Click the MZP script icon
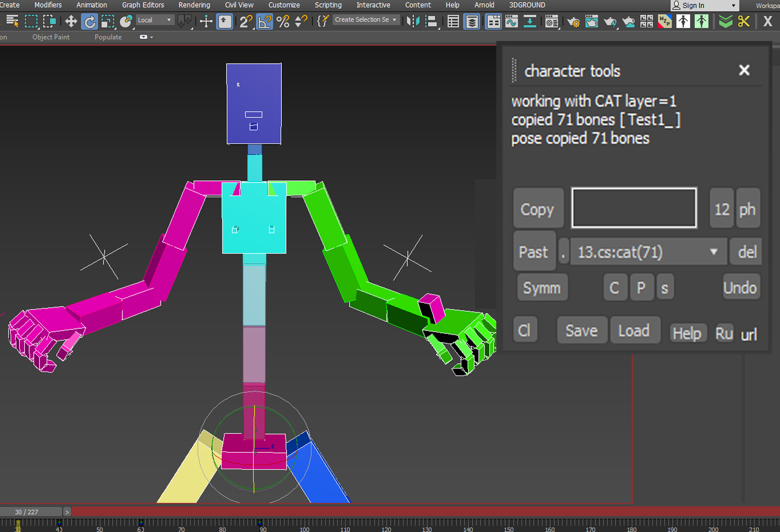 coord(665,21)
